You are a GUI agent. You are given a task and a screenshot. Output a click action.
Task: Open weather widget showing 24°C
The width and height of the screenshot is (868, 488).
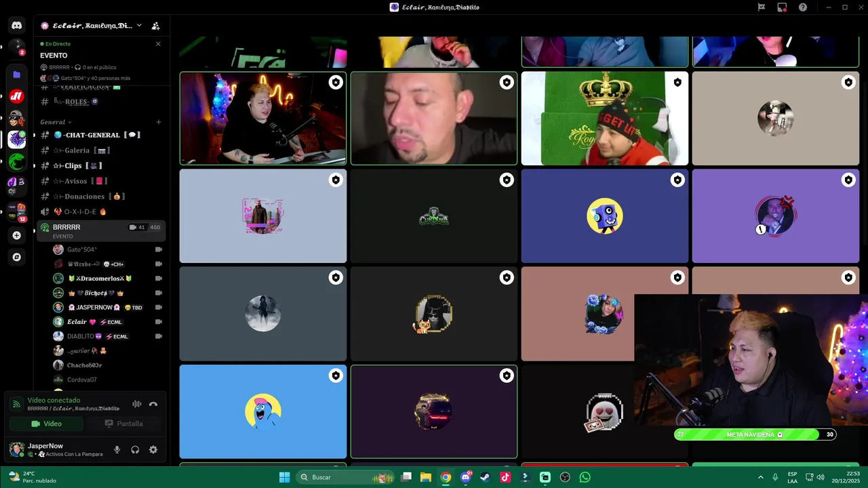pos(32,477)
